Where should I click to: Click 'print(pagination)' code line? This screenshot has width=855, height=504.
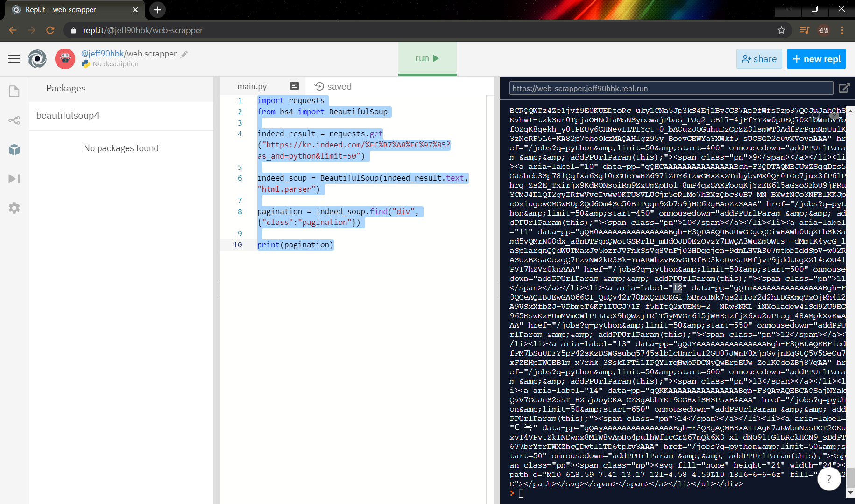(x=296, y=245)
